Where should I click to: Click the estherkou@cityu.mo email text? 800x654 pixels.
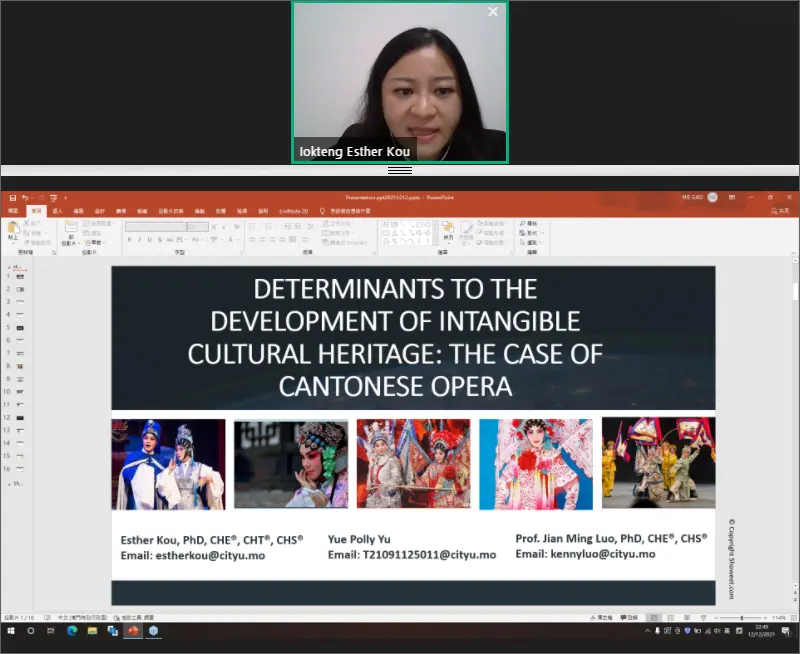pos(211,555)
